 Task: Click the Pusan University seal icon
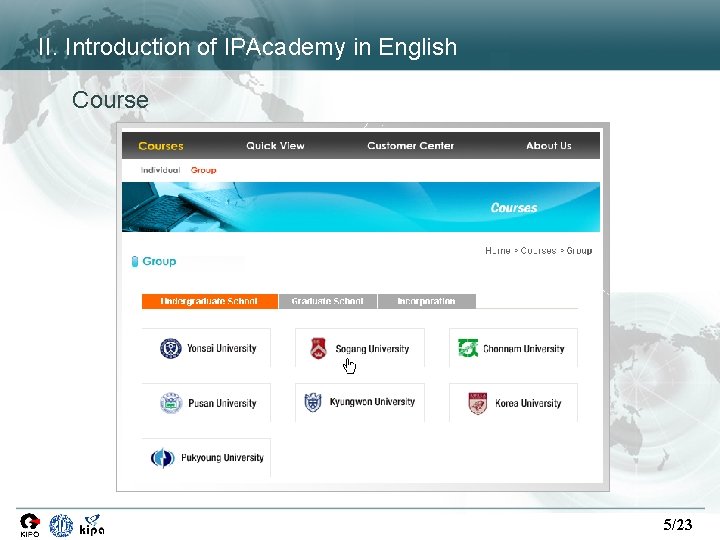[x=171, y=403]
